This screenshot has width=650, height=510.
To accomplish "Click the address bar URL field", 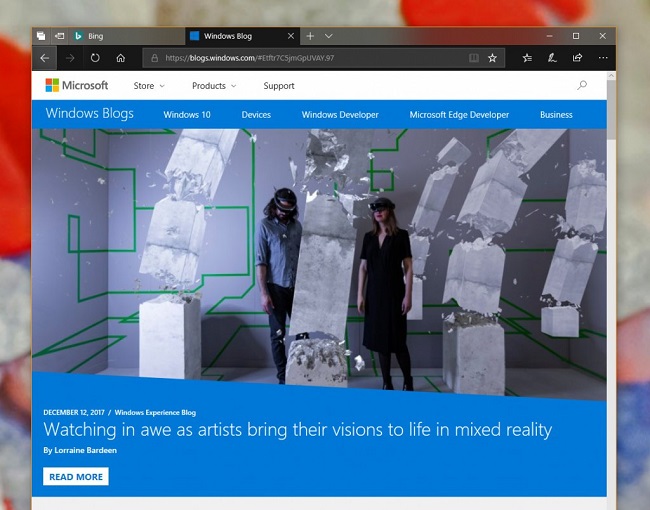I will (x=300, y=58).
